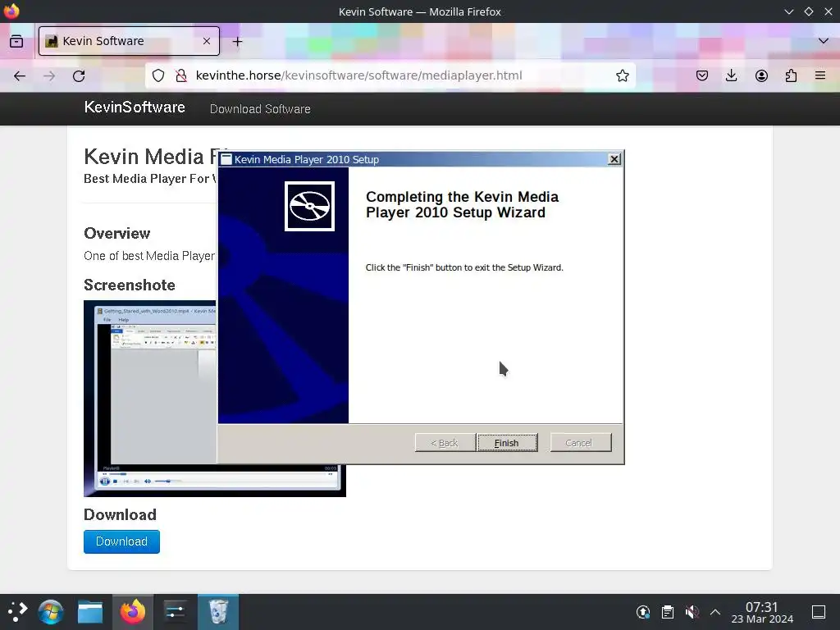
Task: Reload the current page
Action: (x=79, y=75)
